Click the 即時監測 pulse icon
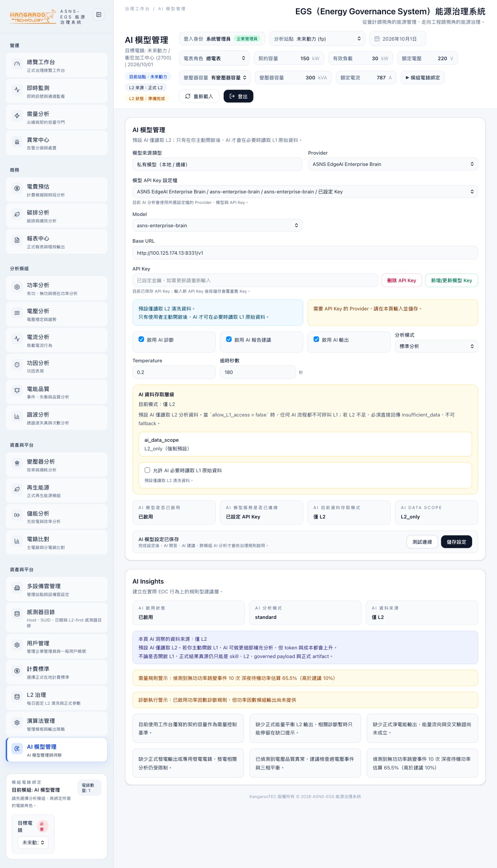497x868 pixels. tap(17, 90)
